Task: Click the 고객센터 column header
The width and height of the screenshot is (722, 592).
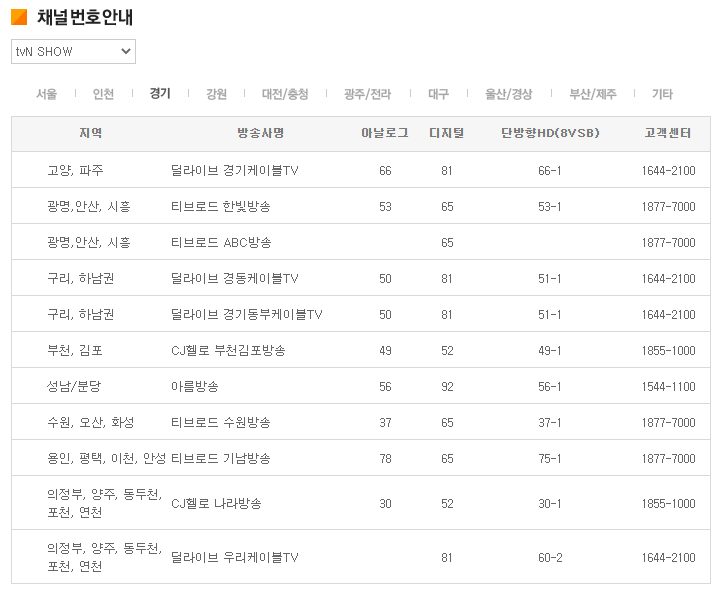Action: [x=668, y=133]
